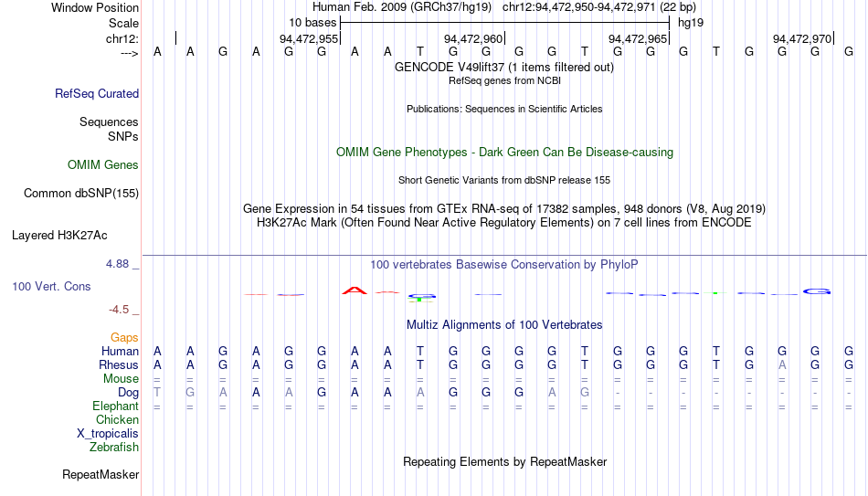Click the Scale label

coord(123,23)
